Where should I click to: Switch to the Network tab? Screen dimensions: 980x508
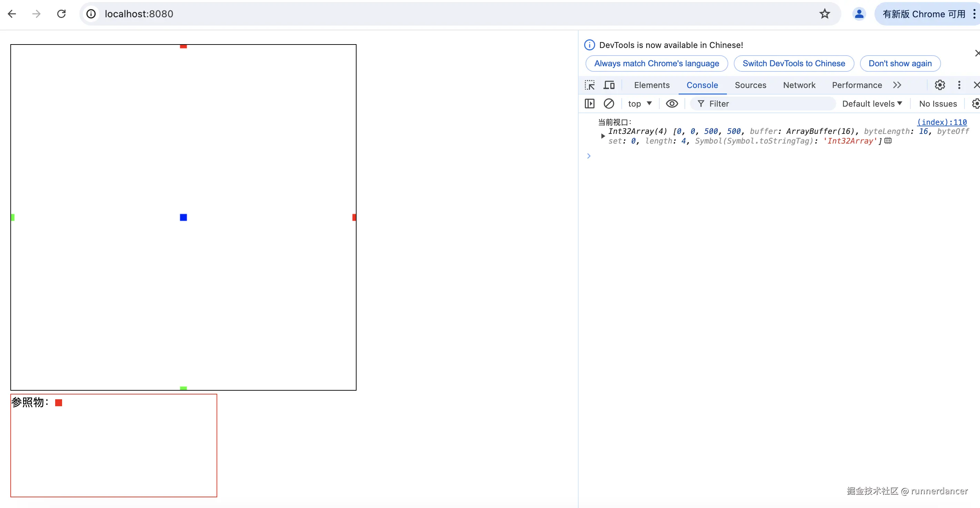799,85
